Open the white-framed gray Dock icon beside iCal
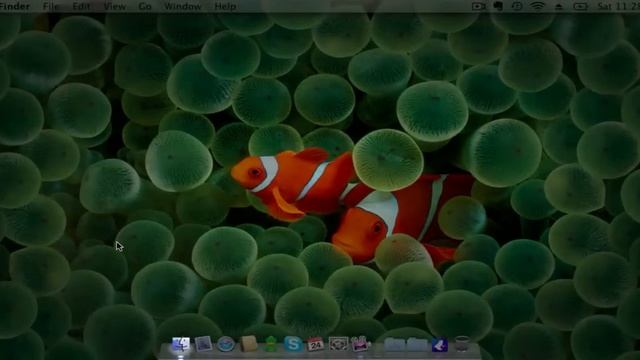 [x=338, y=344]
